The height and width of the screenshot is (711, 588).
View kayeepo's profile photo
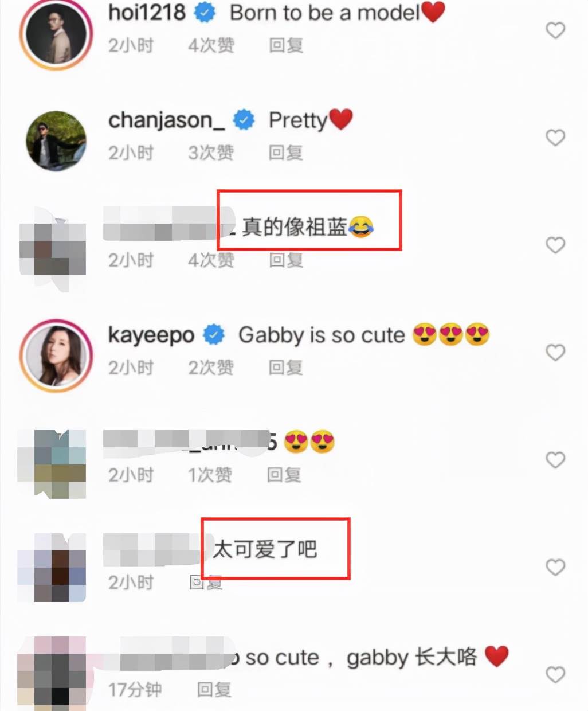[x=56, y=356]
